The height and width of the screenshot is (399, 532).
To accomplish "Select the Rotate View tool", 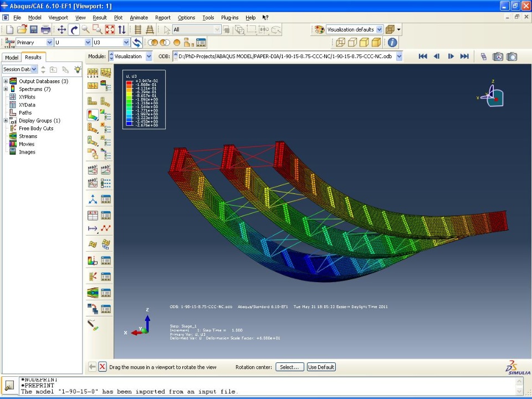I will [x=74, y=29].
